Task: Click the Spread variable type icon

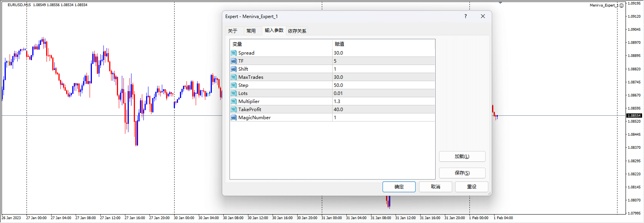Action: pos(233,53)
